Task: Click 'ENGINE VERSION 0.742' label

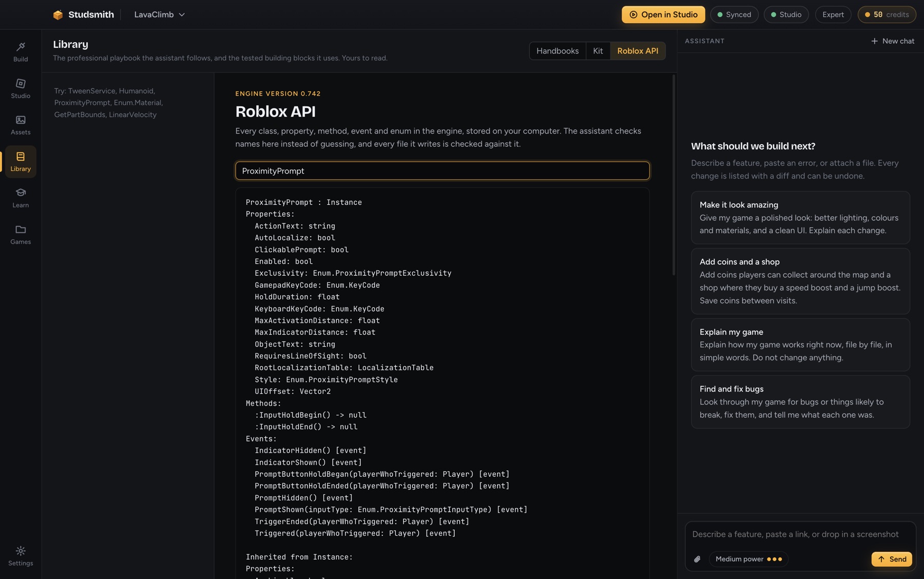Action: (x=278, y=93)
